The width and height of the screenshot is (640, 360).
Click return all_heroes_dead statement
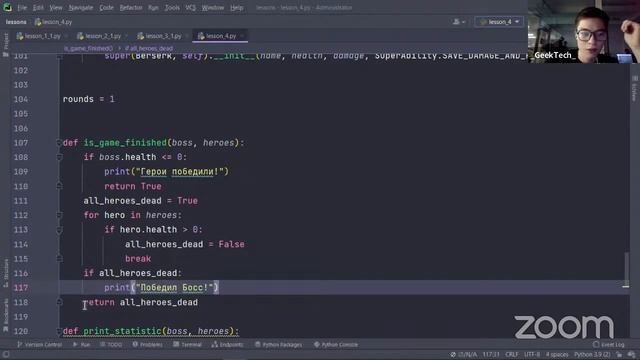[x=141, y=302]
